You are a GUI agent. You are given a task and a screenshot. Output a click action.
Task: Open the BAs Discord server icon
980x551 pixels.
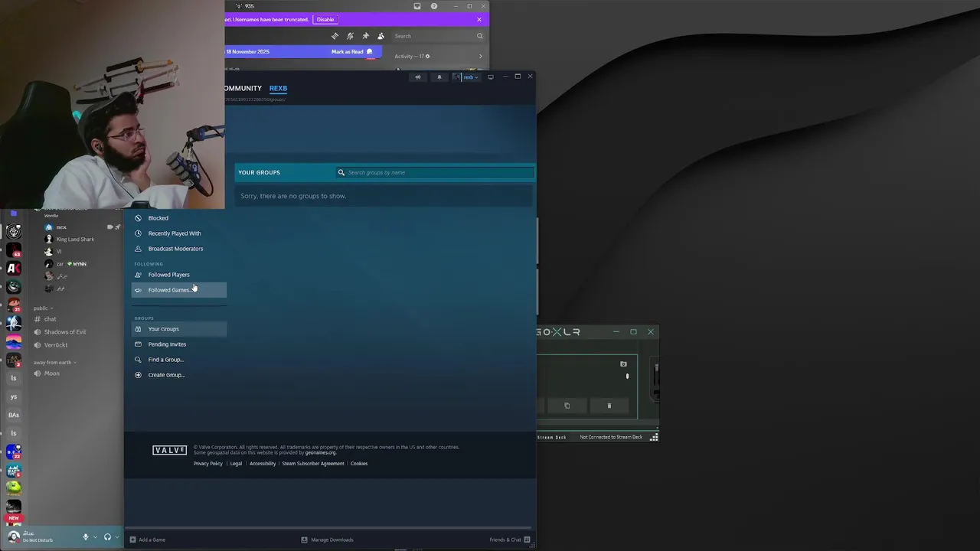pos(14,415)
